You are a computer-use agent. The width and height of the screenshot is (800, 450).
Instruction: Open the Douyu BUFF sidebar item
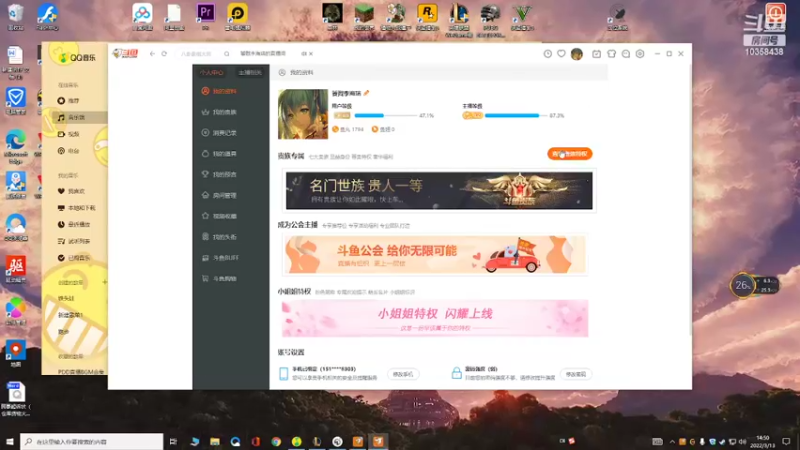click(x=219, y=258)
